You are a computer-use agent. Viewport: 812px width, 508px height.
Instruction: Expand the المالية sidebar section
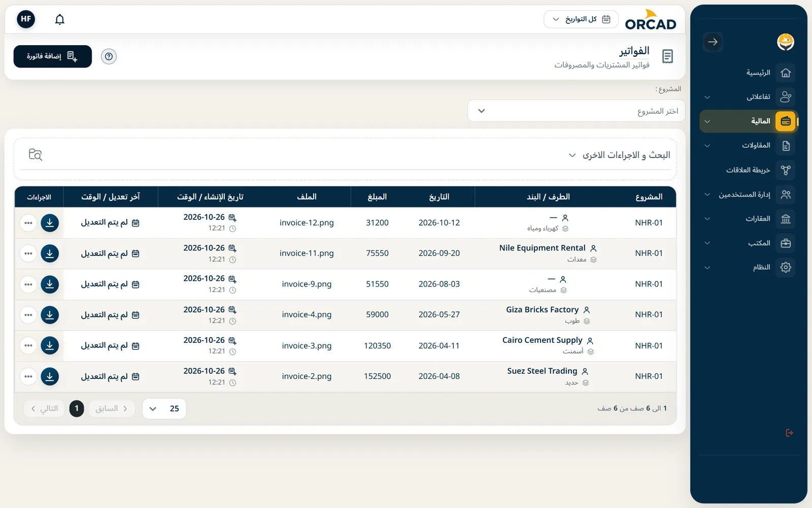pos(749,121)
